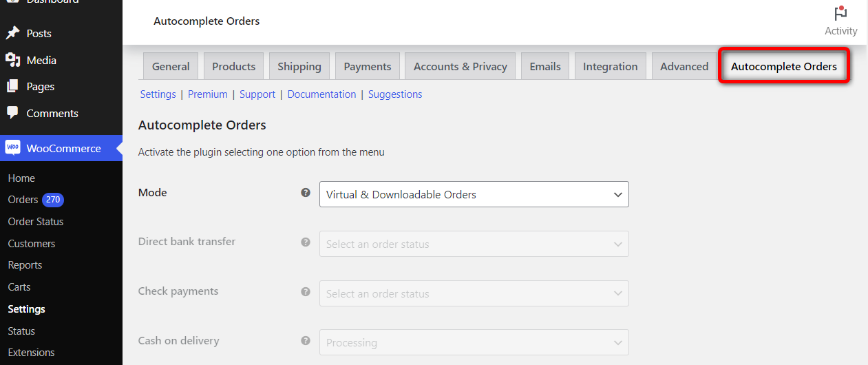Open the Documentation link
Viewport: 868px width, 365px height.
pos(322,94)
